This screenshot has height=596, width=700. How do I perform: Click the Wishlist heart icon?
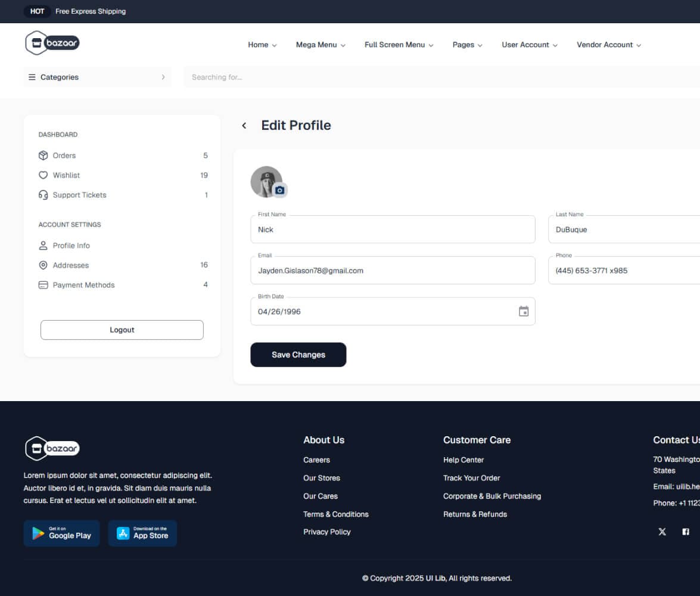click(43, 175)
